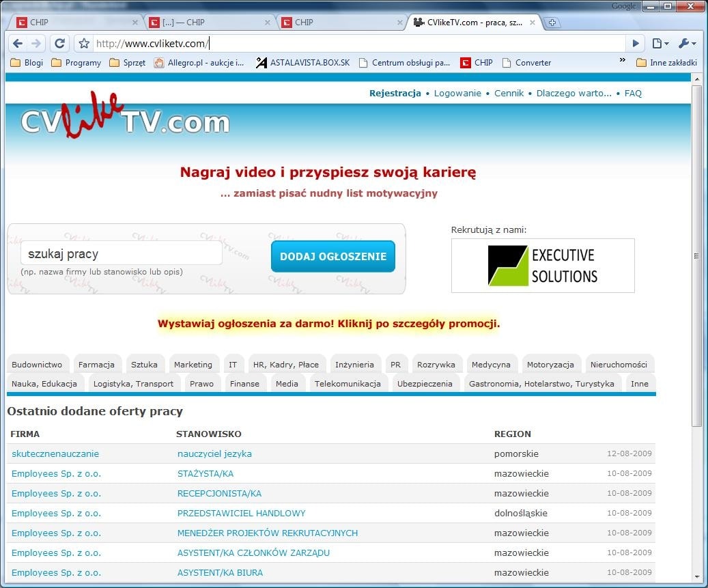Select the Nauka, Edukacja tab
Image resolution: width=708 pixels, height=588 pixels.
(x=44, y=383)
